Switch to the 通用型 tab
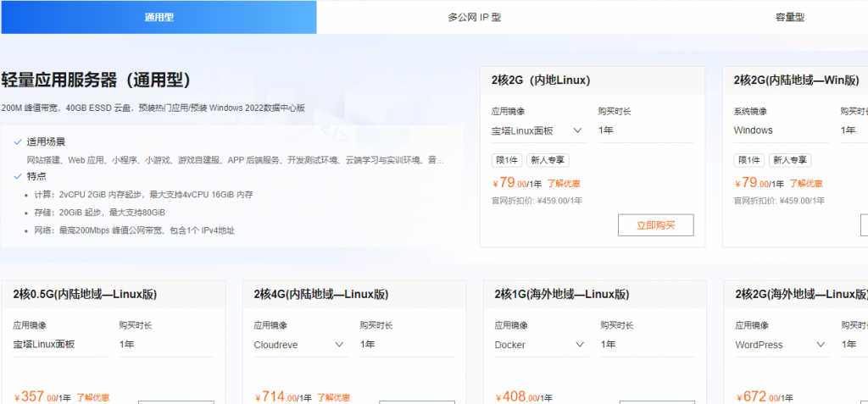 (159, 17)
